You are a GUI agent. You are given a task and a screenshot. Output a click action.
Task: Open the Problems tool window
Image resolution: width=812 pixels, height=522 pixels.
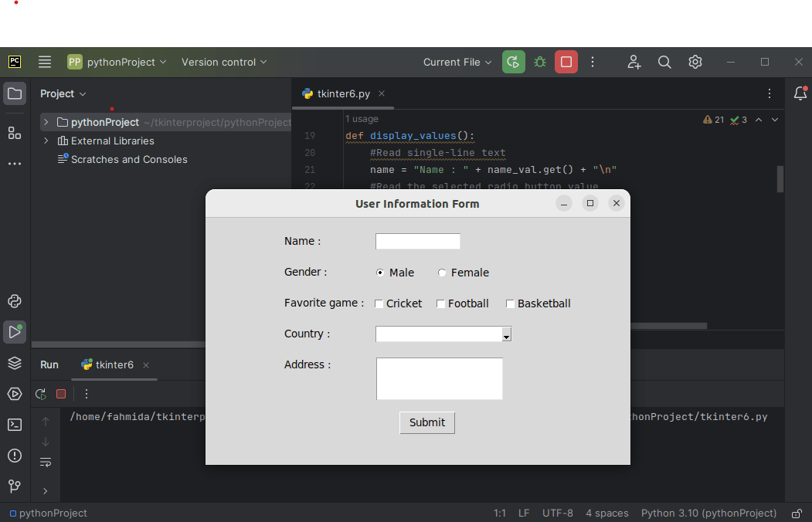click(14, 456)
